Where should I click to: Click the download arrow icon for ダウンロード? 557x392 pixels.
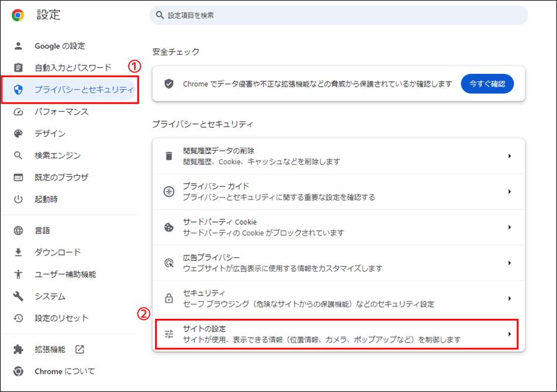[18, 253]
